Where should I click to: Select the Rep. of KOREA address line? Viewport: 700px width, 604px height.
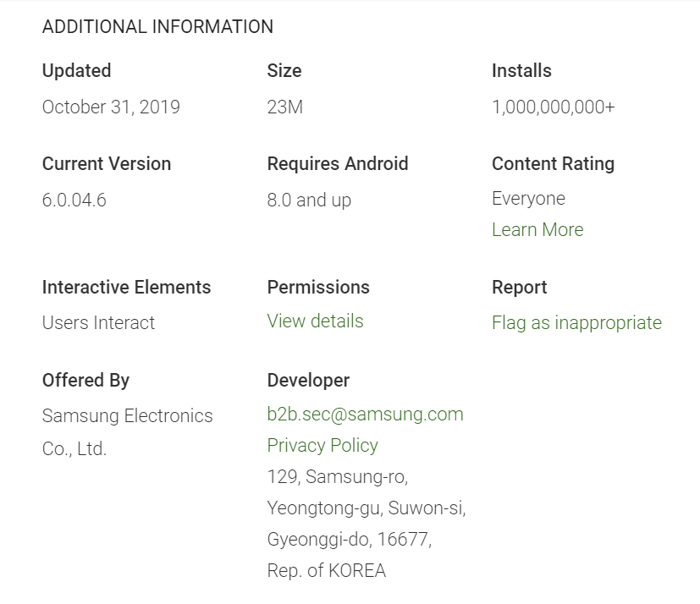tap(326, 571)
